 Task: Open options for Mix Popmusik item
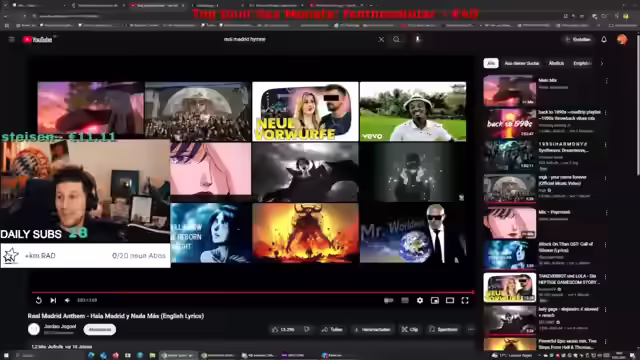click(x=606, y=213)
